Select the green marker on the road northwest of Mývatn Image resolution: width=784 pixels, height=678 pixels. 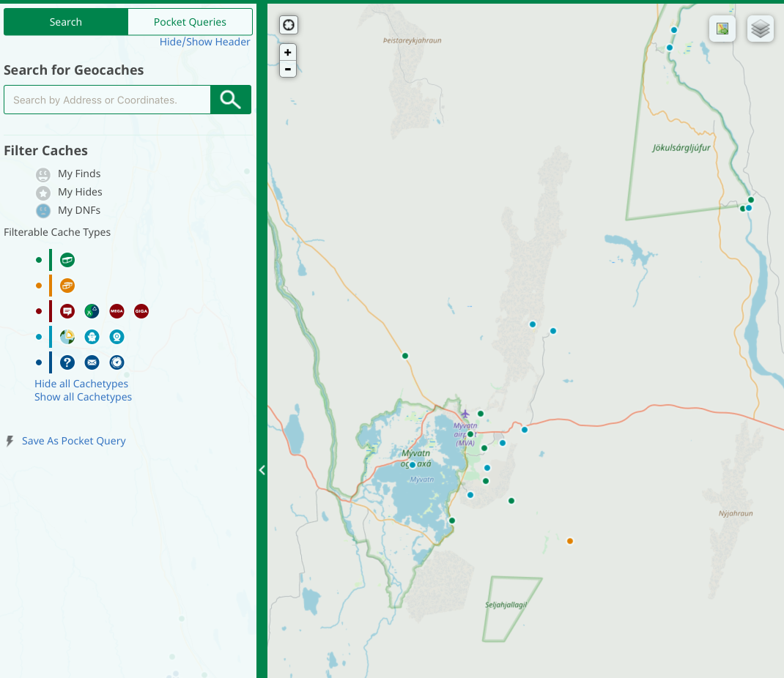click(405, 356)
